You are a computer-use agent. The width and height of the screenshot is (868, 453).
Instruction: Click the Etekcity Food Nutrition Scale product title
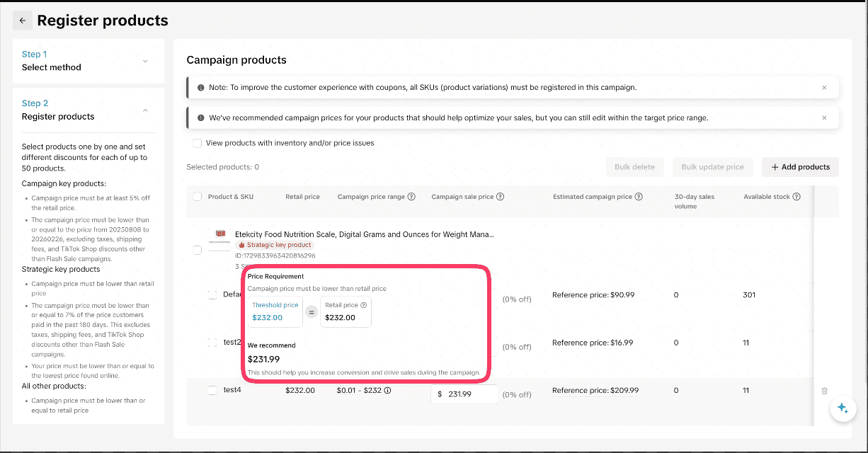[x=365, y=234]
